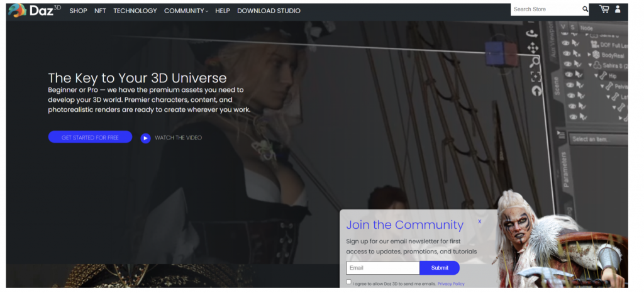This screenshot has width=644, height=293.
Task: Open the COMMUNITY dropdown menu
Action: tap(186, 11)
